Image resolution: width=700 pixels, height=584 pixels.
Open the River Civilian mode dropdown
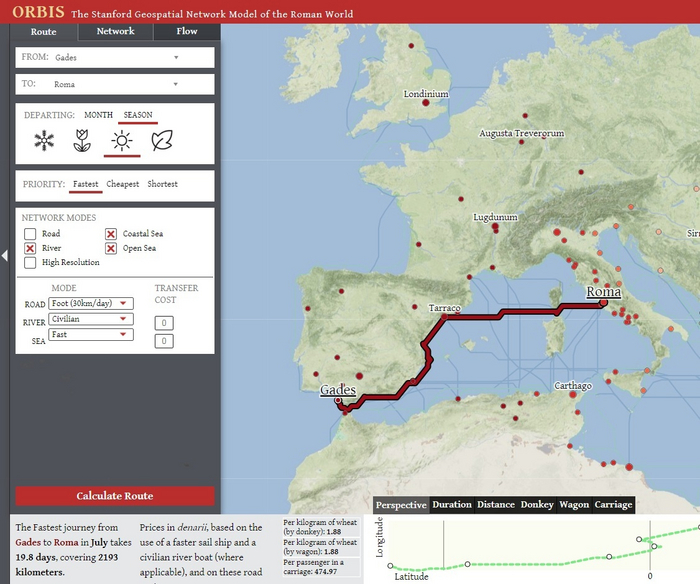[91, 319]
